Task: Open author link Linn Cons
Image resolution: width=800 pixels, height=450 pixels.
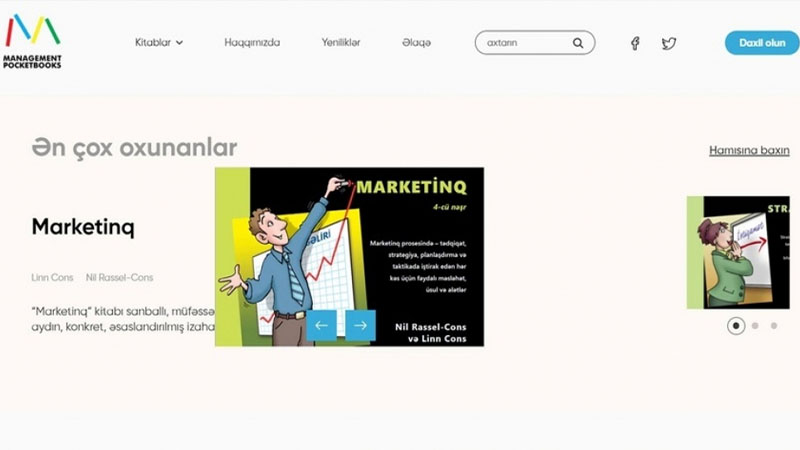Action: 53,278
